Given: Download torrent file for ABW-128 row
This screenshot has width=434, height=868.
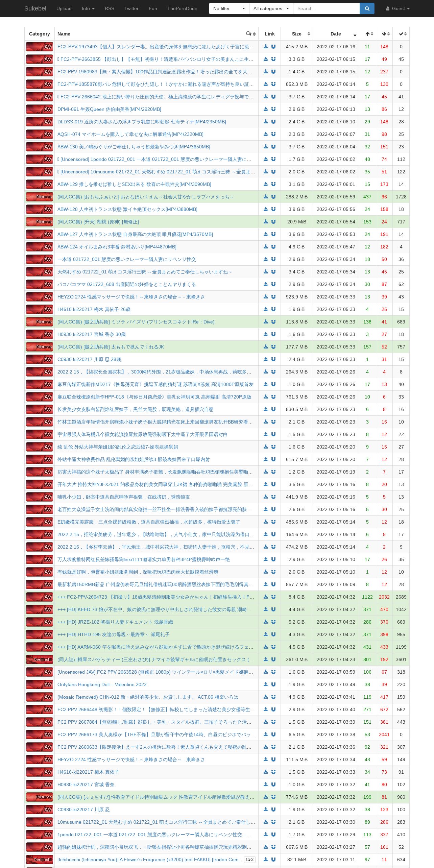Looking at the screenshot, I should 266,209.
